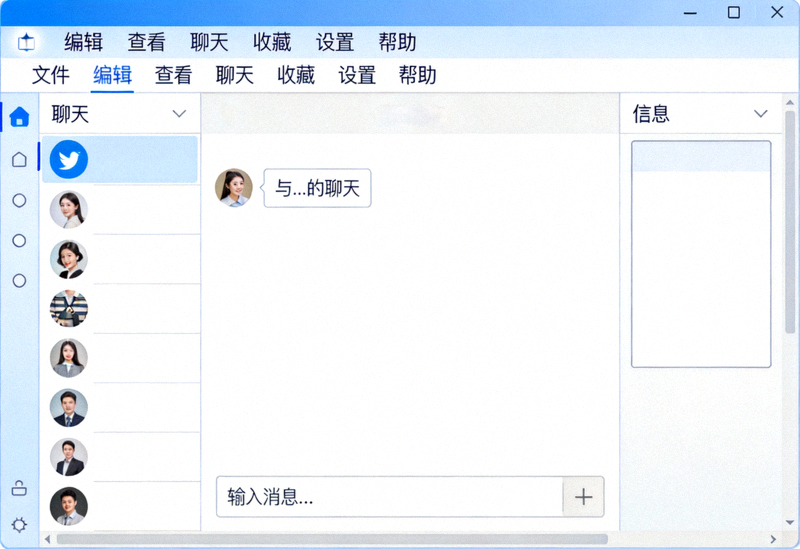Image resolution: width=800 pixels, height=549 pixels.
Task: Click the scroll up arrow at right
Action: 790,102
